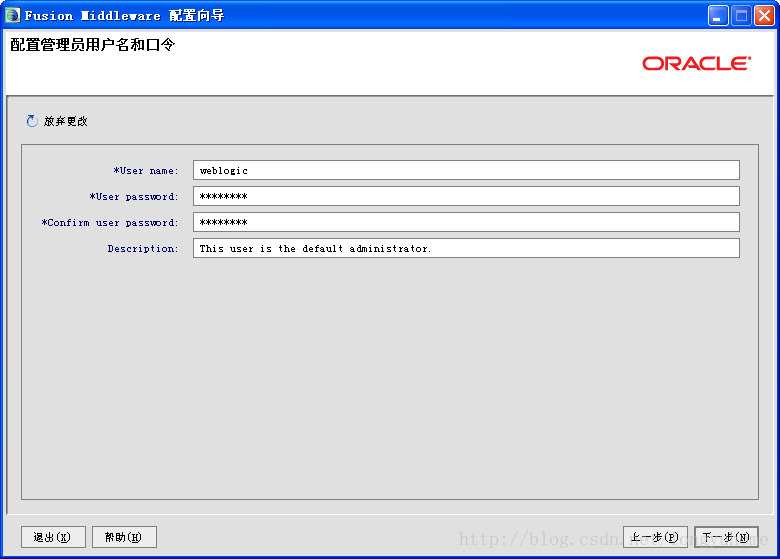Click the Description: label

click(x=143, y=248)
